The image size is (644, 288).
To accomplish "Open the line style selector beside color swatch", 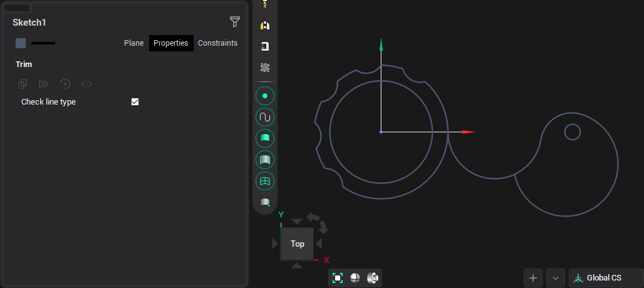I will pyautogui.click(x=43, y=43).
